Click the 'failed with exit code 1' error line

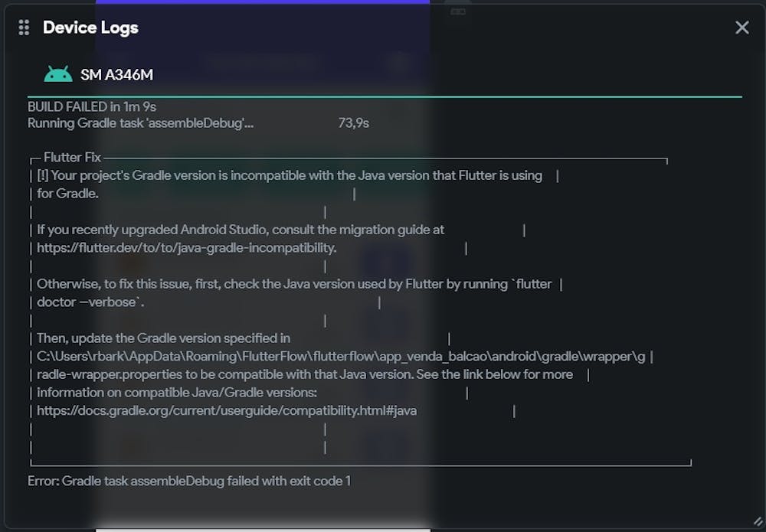[189, 481]
